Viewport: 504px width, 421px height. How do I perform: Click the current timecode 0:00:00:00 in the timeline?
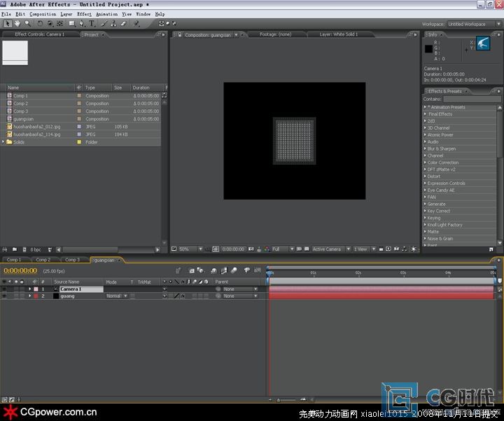[x=20, y=271]
